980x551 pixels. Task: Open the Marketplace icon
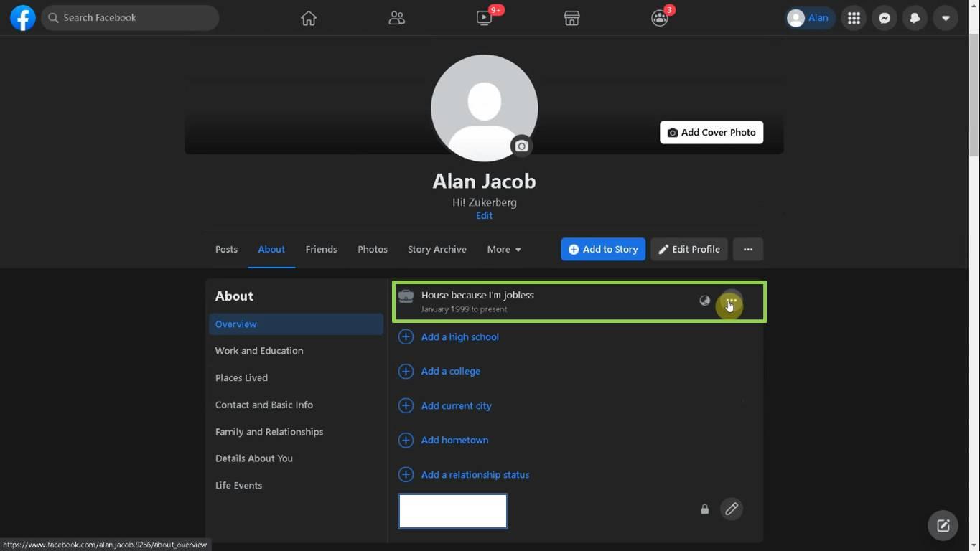point(571,18)
